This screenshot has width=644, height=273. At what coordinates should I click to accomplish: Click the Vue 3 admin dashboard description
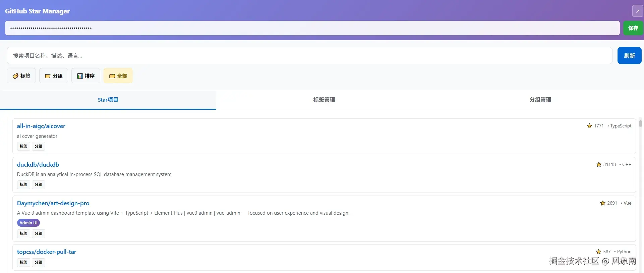pyautogui.click(x=183, y=213)
